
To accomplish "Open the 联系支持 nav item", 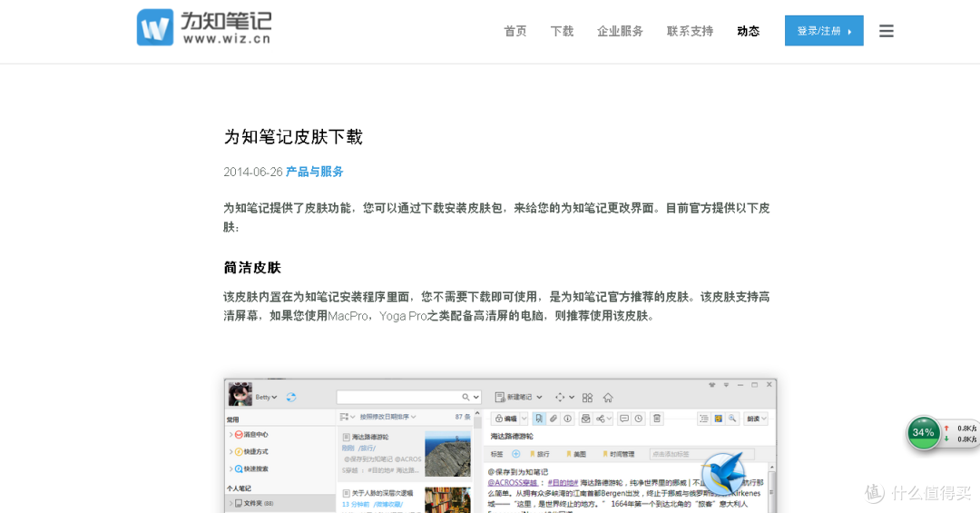I will click(x=690, y=31).
